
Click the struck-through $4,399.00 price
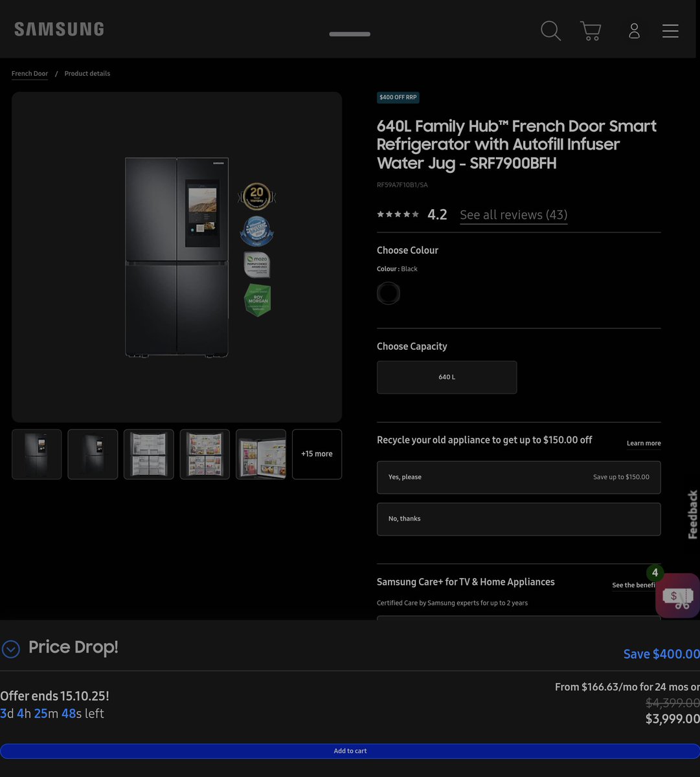(x=672, y=703)
